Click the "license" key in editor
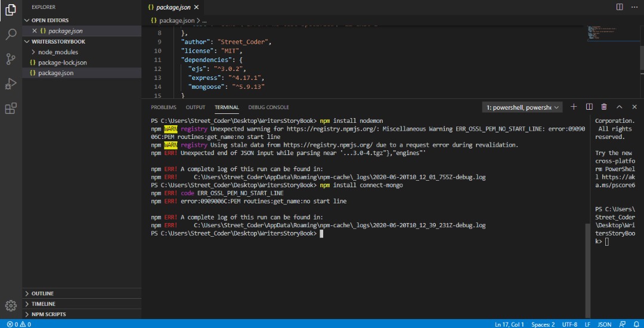644x328 pixels. [x=197, y=51]
